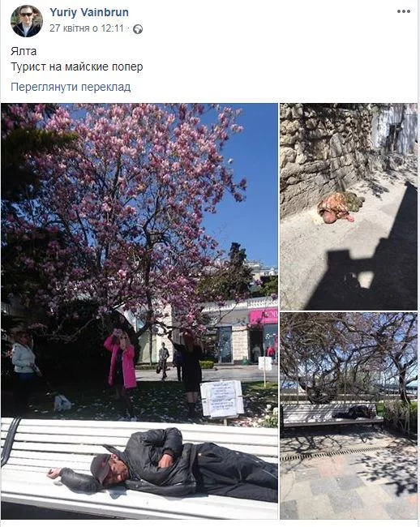Open Yuriy Vainbrun's profile name link

pyautogui.click(x=89, y=12)
